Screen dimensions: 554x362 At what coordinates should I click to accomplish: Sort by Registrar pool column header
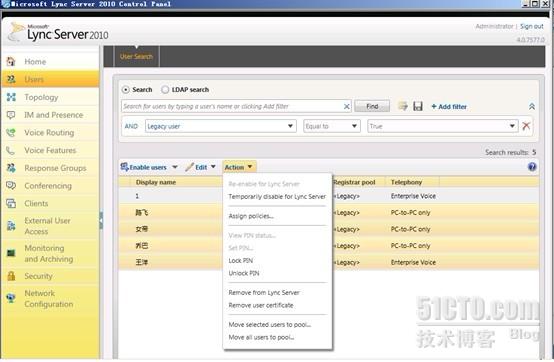coord(354,183)
